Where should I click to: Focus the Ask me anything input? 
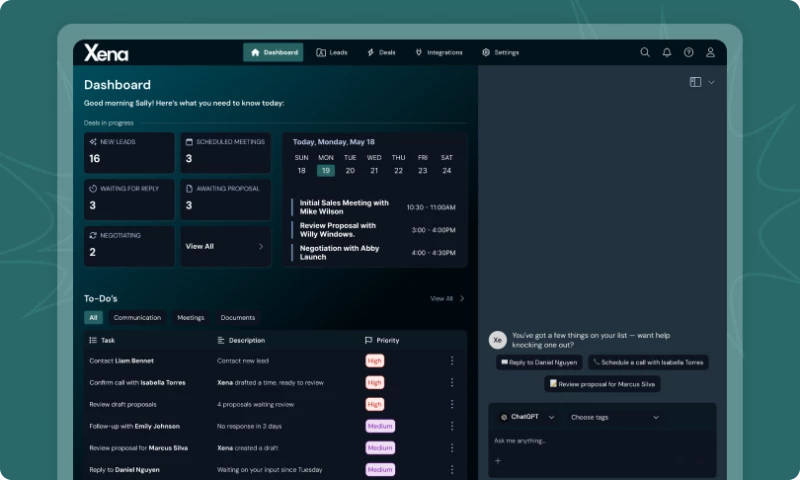coord(602,441)
